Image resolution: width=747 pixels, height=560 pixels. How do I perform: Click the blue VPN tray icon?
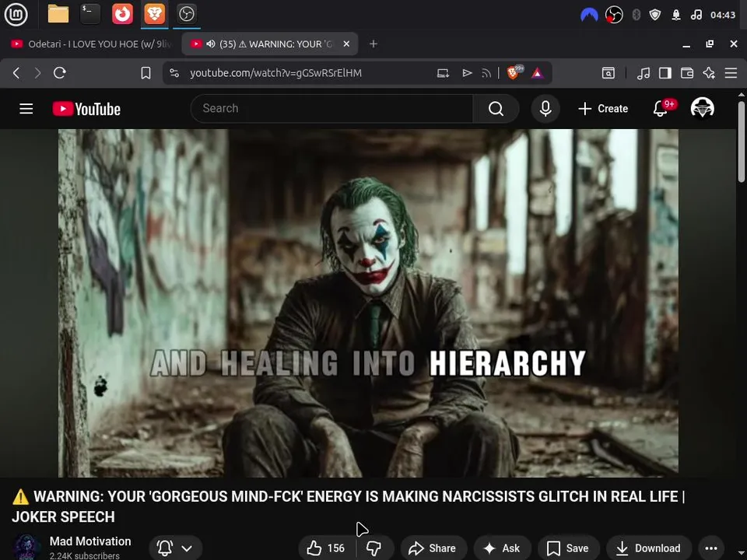589,15
